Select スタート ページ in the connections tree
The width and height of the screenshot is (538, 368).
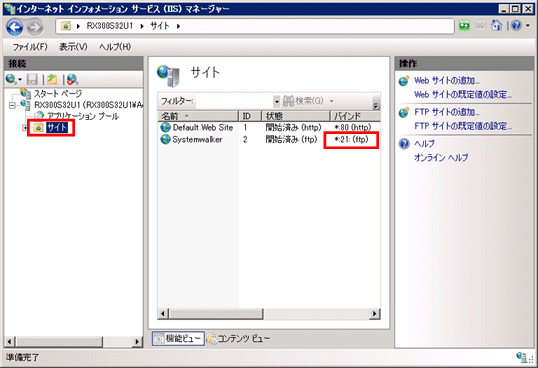(x=58, y=94)
